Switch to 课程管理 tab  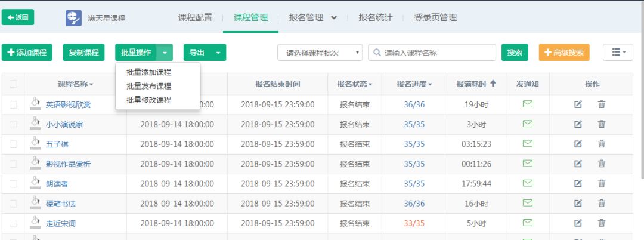[250, 18]
